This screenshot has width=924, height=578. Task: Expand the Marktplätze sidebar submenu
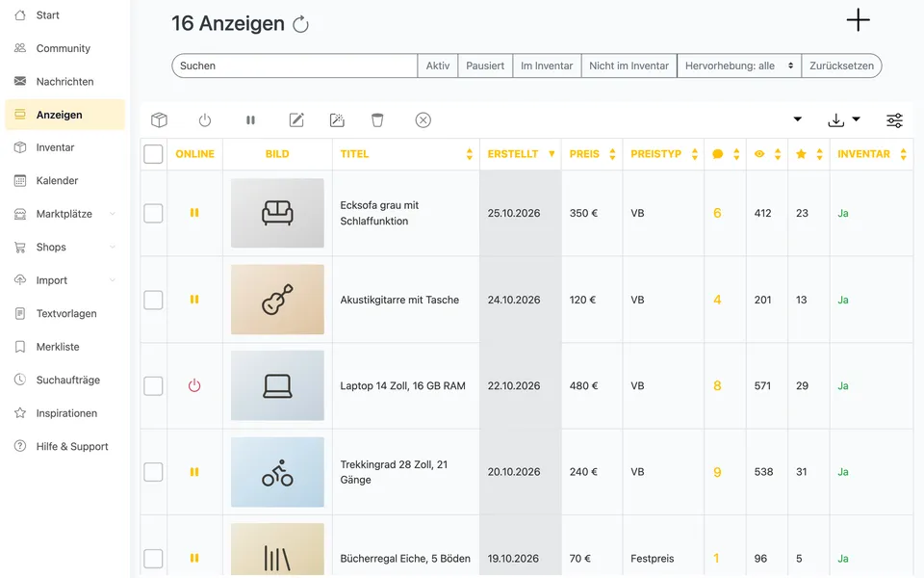click(112, 214)
